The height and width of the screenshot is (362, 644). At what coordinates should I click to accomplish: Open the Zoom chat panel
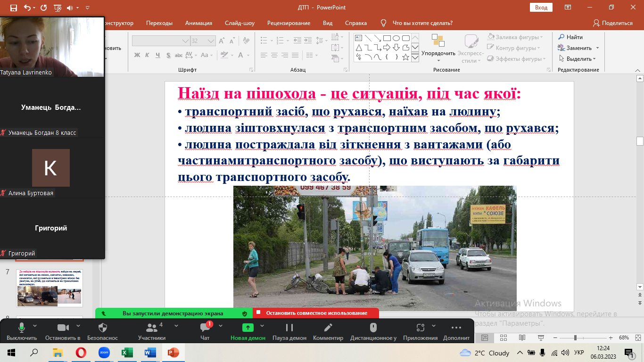tap(205, 328)
